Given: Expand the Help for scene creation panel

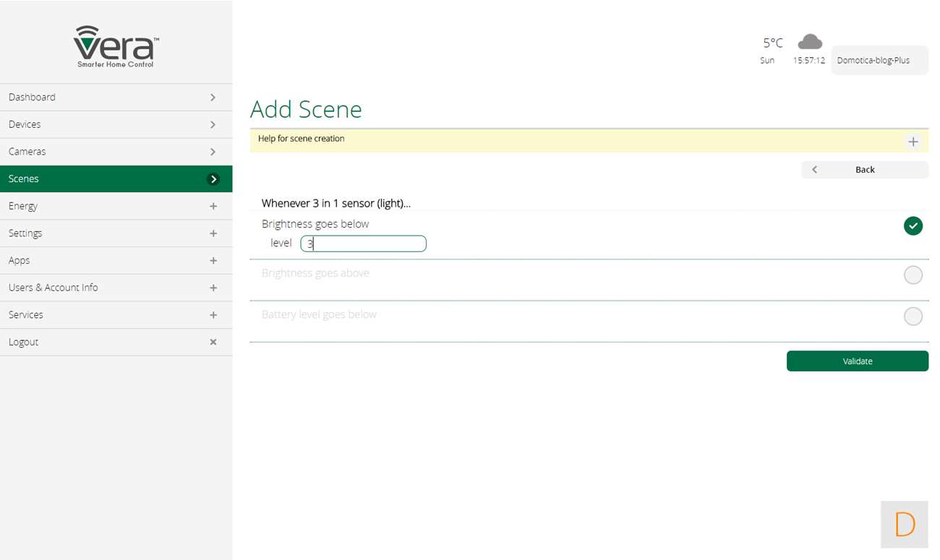Looking at the screenshot, I should click(x=913, y=142).
